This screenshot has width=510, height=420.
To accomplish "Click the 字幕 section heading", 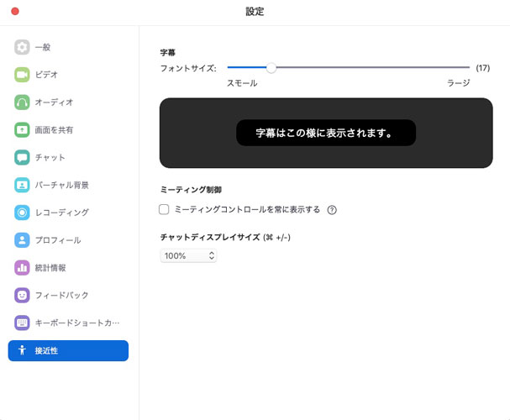I will click(168, 52).
